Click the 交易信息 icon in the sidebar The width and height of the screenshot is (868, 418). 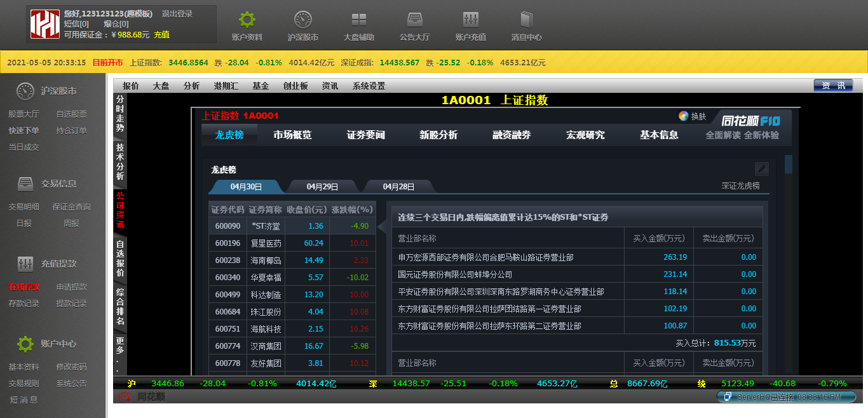25,183
